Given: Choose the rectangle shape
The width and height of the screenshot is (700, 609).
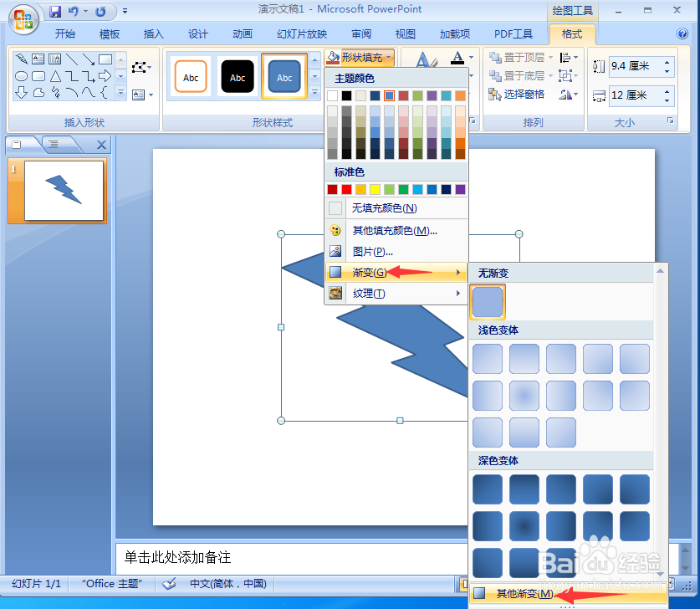Looking at the screenshot, I should (x=105, y=59).
